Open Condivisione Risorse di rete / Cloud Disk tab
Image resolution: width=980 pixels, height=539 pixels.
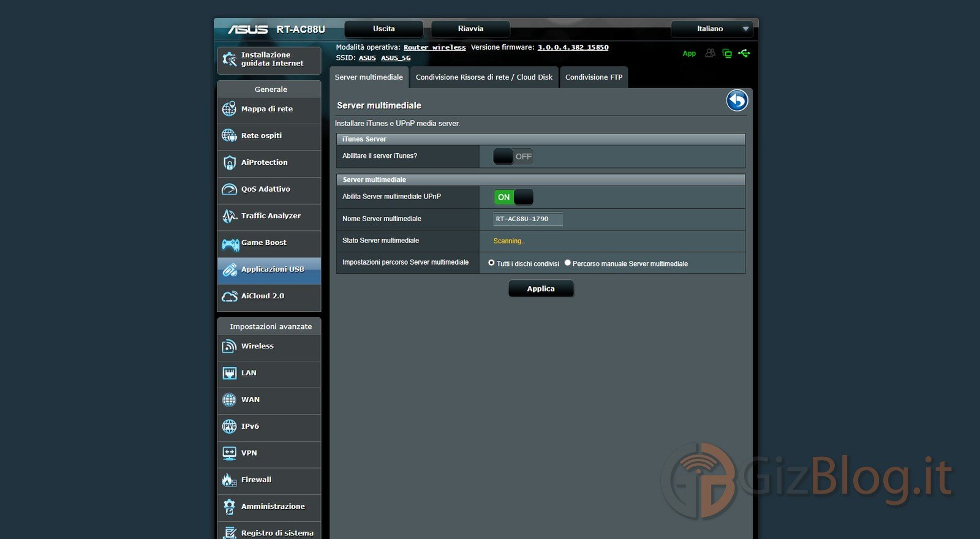point(484,77)
